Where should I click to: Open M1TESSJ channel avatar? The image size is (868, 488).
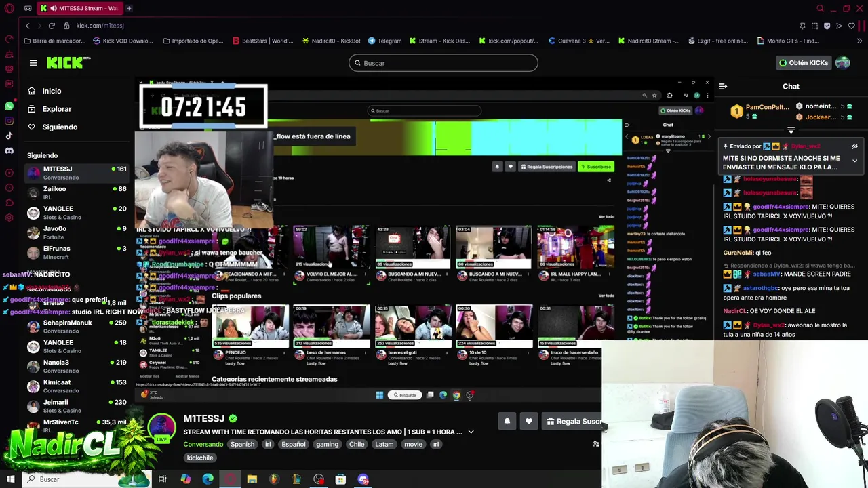[x=162, y=429]
